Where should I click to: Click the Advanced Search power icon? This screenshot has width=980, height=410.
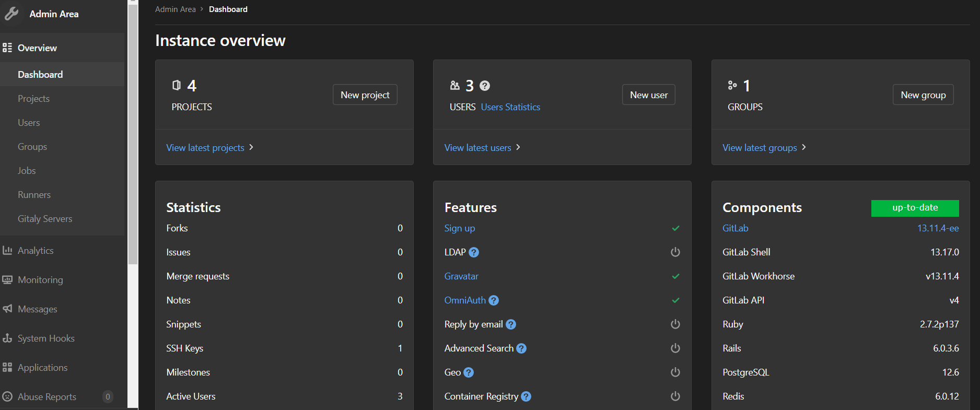(675, 348)
